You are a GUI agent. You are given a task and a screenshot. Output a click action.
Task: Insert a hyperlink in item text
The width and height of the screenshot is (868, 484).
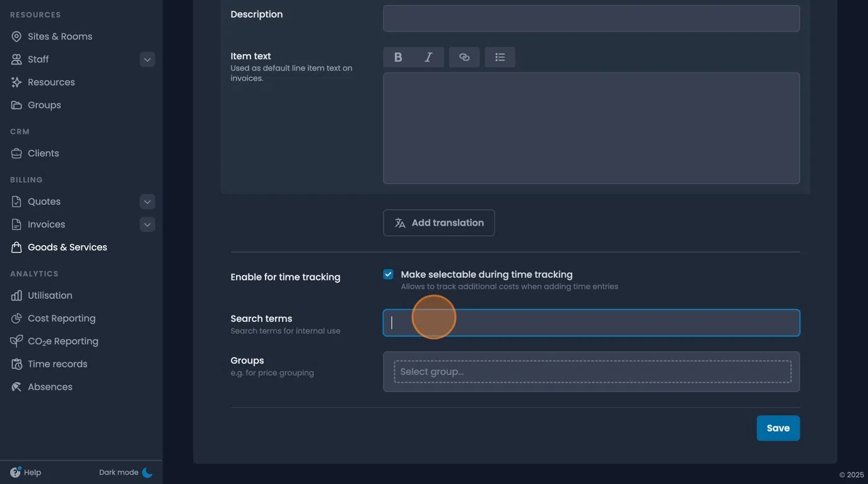tap(464, 57)
